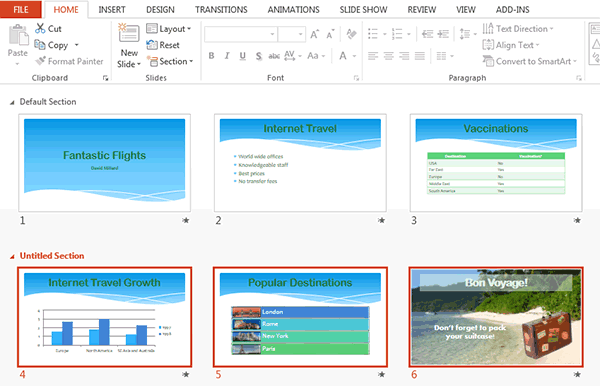600x386 pixels.
Task: Click the New Slide icon
Action: (x=129, y=33)
